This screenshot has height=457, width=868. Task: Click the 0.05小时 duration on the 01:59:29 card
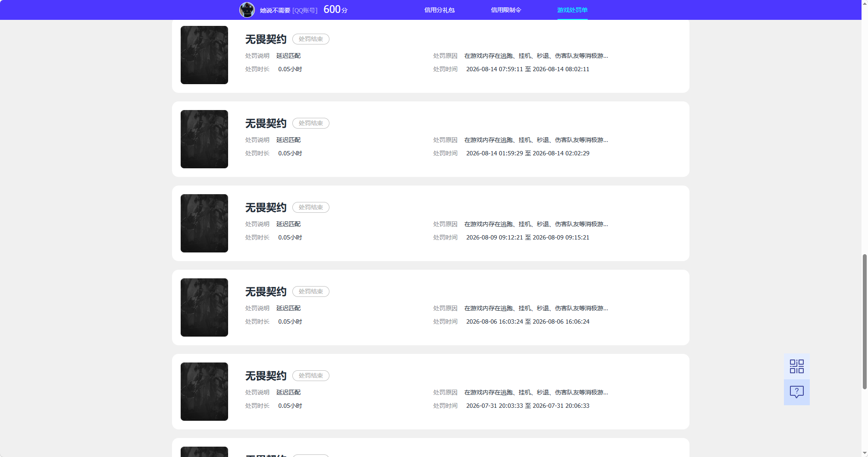(290, 153)
